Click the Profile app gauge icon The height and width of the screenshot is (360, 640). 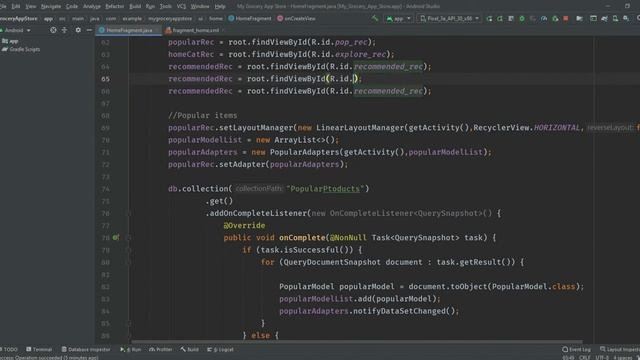coord(544,18)
